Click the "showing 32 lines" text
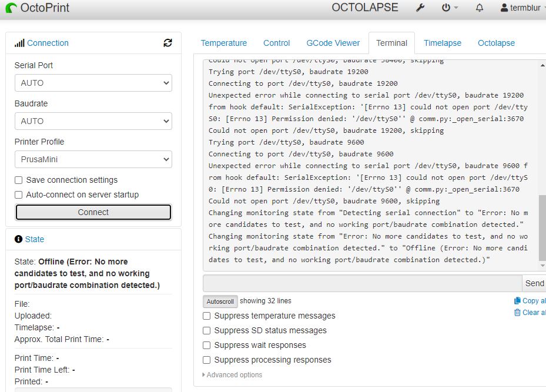 coord(265,301)
